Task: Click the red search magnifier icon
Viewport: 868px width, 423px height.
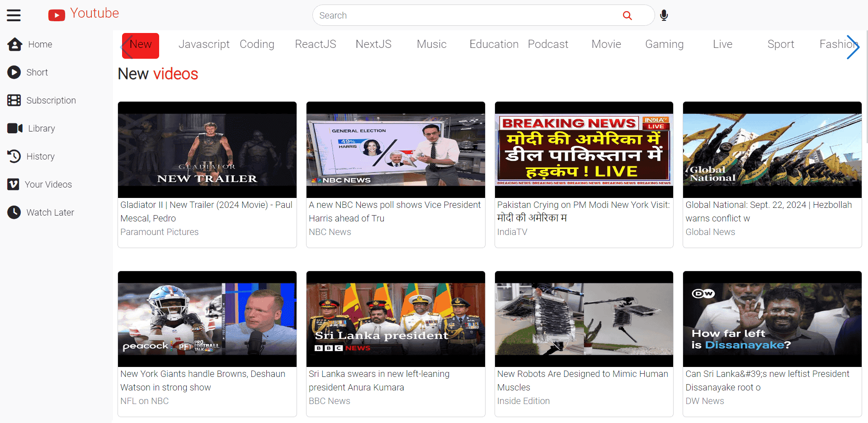Action: point(627,15)
